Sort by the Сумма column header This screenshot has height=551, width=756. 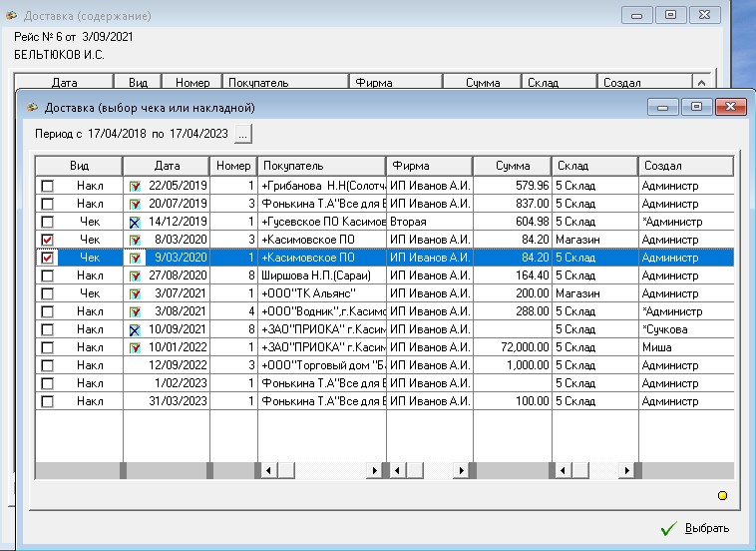click(x=512, y=166)
